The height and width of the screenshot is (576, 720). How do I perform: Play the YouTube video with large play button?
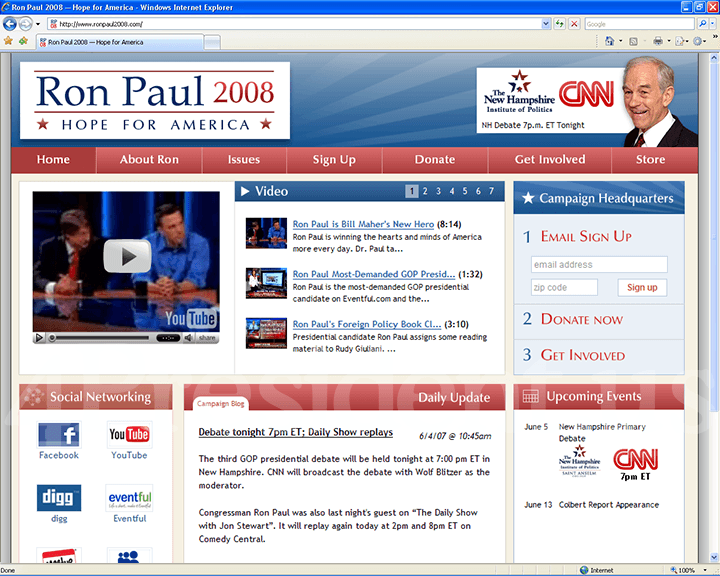tap(127, 256)
